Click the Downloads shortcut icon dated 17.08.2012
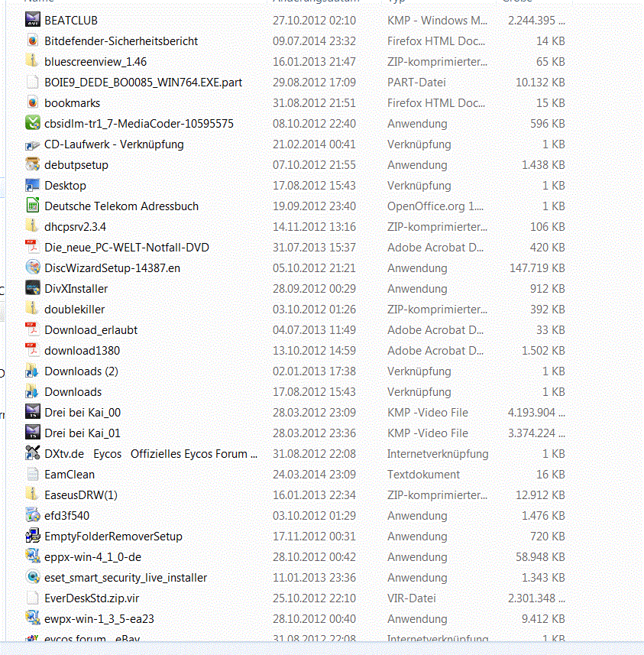Viewport: 644px width, 655px height. click(33, 391)
